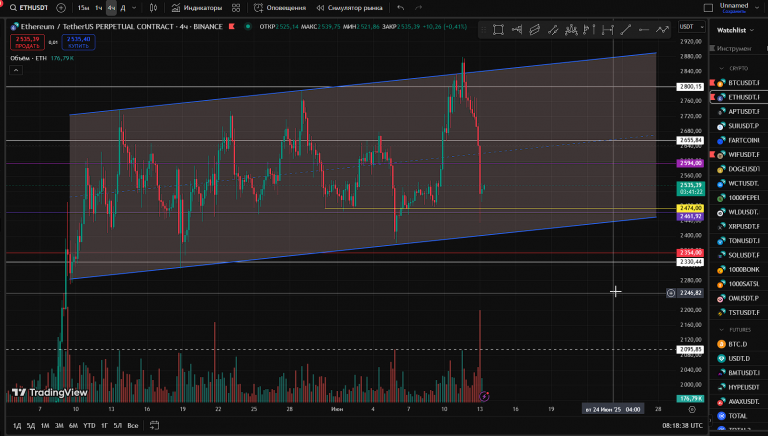Select the trend line tool
Image resolution: width=768 pixels, height=436 pixels.
pos(625,30)
